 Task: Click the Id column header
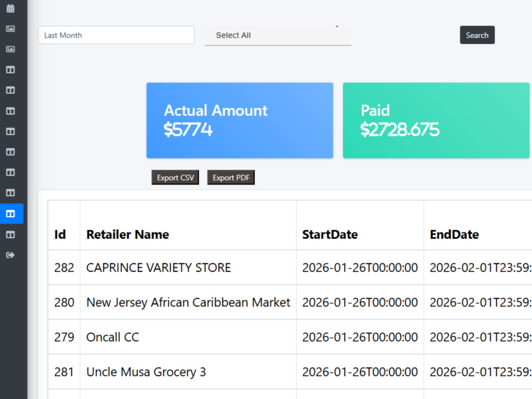(x=60, y=235)
